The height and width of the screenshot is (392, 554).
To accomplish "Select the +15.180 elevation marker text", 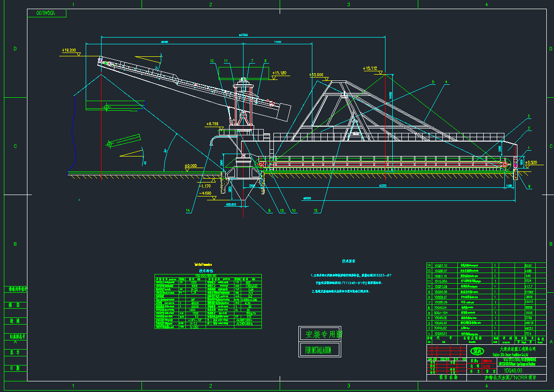I will click(280, 73).
